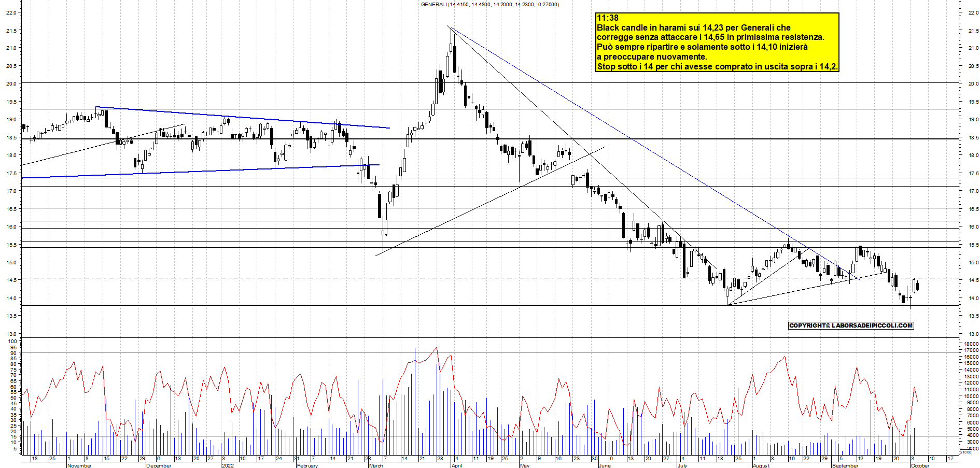This screenshot has width=980, height=468.
Task: Click the GENERALI chart title at top
Action: [x=489, y=5]
